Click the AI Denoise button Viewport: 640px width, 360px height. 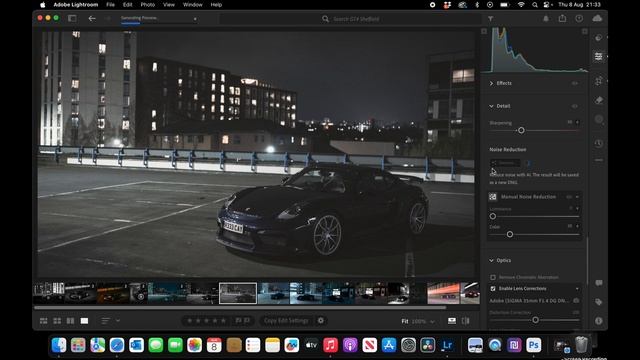[x=505, y=163]
